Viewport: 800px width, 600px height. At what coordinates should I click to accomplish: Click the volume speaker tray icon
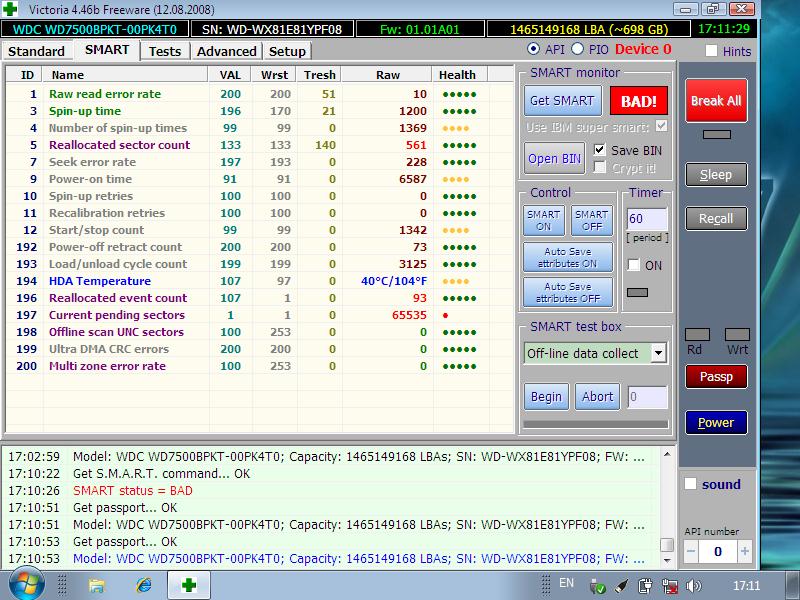(x=692, y=584)
